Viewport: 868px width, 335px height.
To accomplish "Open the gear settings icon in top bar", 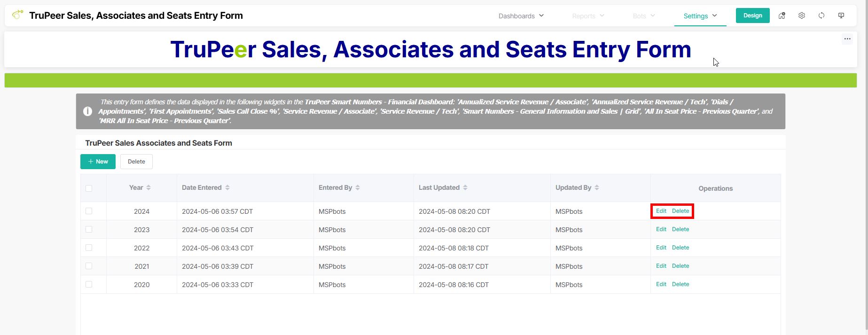I will [x=802, y=16].
